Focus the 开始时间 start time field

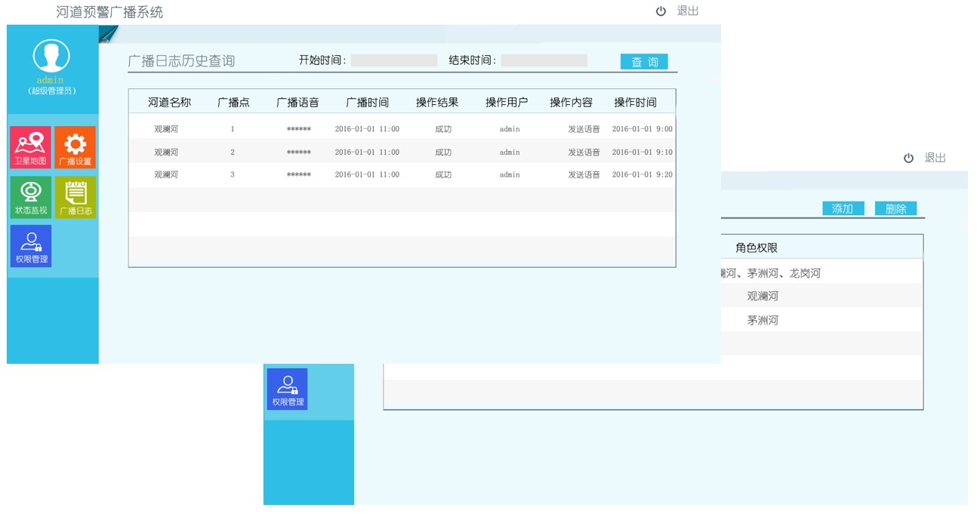394,60
